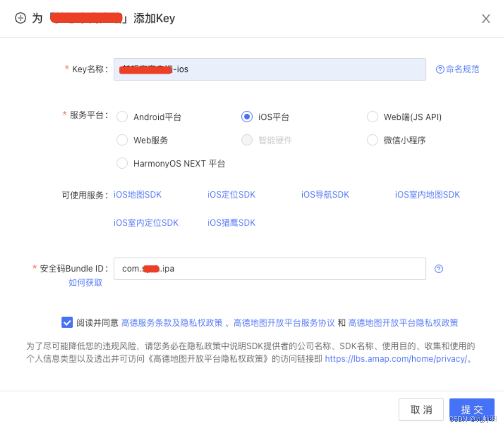Click the 如何获取 help link
504x427 pixels.
pos(85,283)
